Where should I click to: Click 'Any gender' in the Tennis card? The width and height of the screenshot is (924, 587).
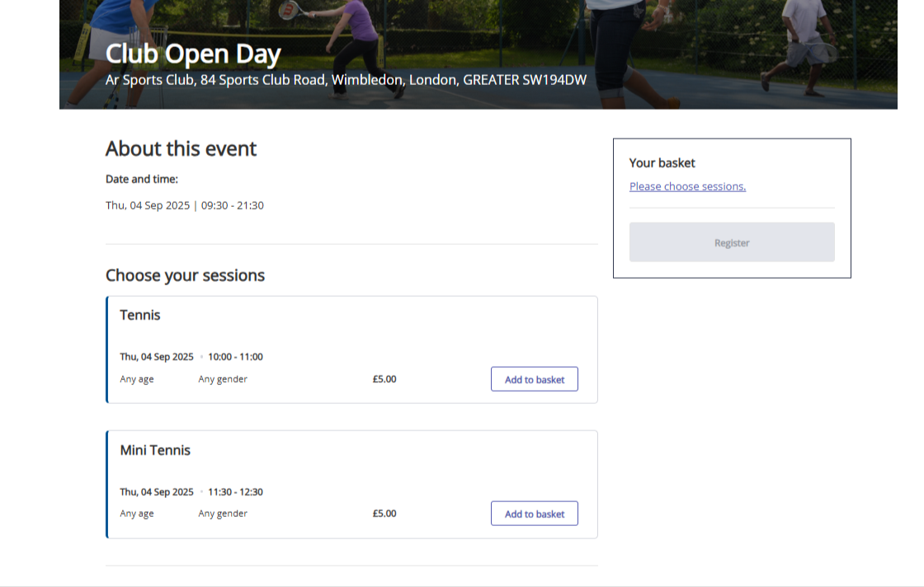[x=223, y=379]
